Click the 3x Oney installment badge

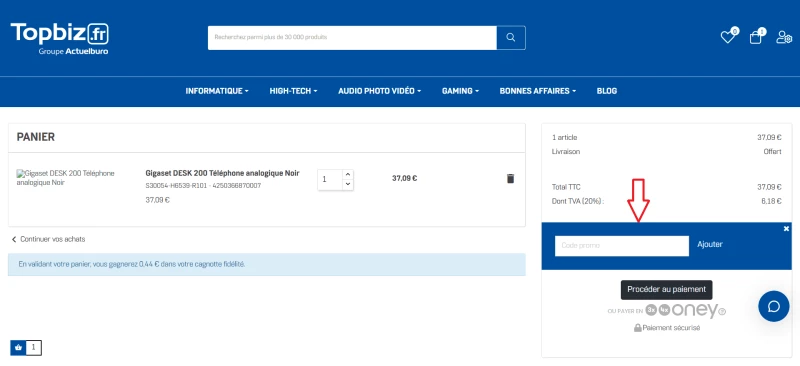tap(651, 310)
